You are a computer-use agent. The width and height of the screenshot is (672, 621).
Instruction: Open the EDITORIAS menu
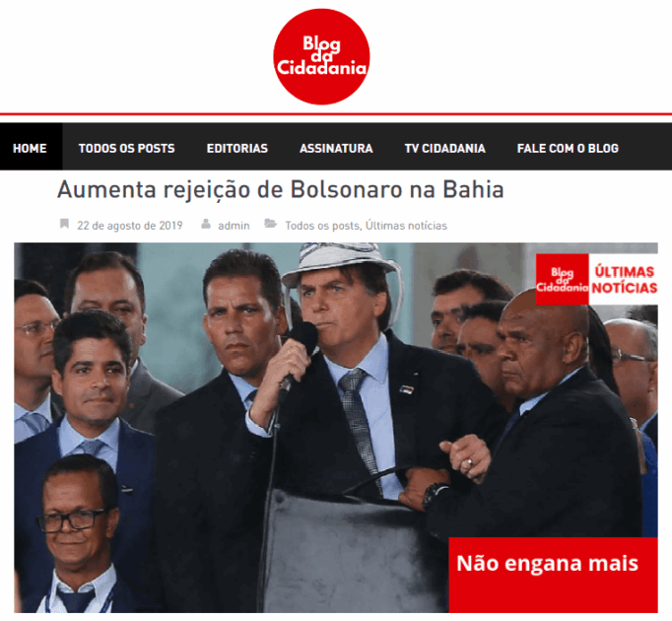pos(237,149)
